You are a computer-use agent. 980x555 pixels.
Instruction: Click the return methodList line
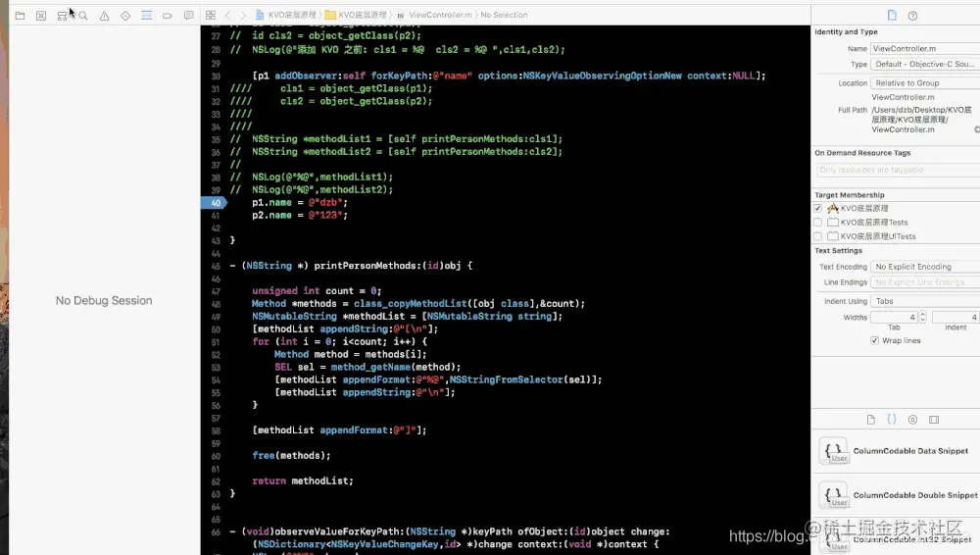coord(303,481)
